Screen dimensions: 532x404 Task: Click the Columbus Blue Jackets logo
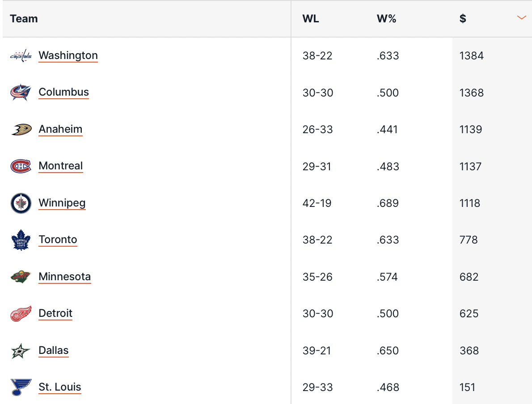click(21, 93)
